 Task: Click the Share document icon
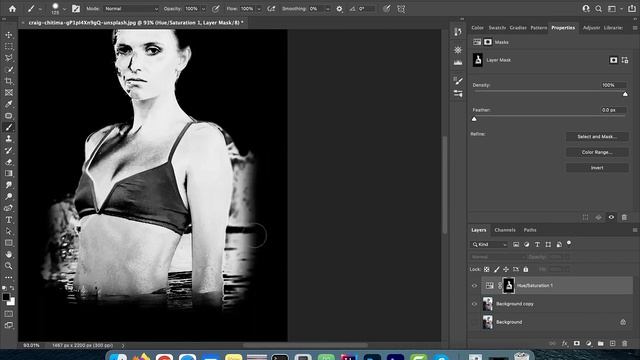(x=631, y=9)
